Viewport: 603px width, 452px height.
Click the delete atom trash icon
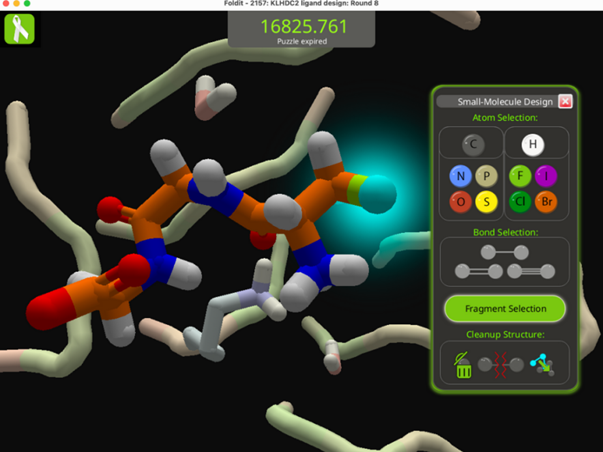[x=463, y=365]
